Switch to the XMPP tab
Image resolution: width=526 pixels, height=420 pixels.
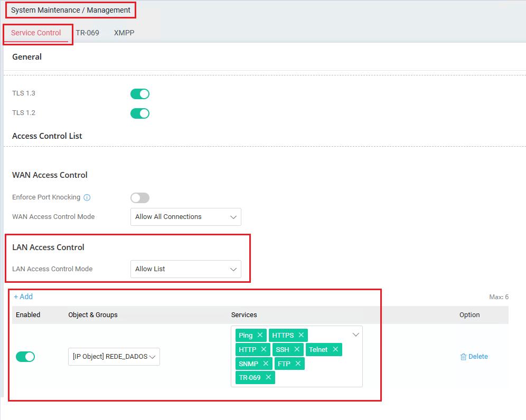click(124, 33)
